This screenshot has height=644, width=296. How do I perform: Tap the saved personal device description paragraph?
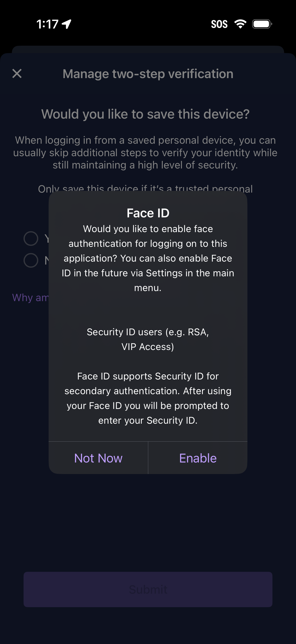pos(145,153)
